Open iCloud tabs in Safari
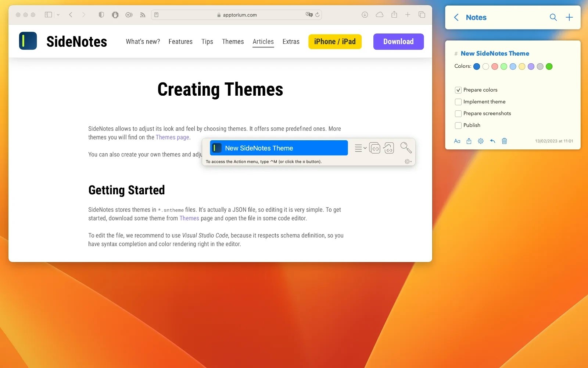 coord(380,15)
